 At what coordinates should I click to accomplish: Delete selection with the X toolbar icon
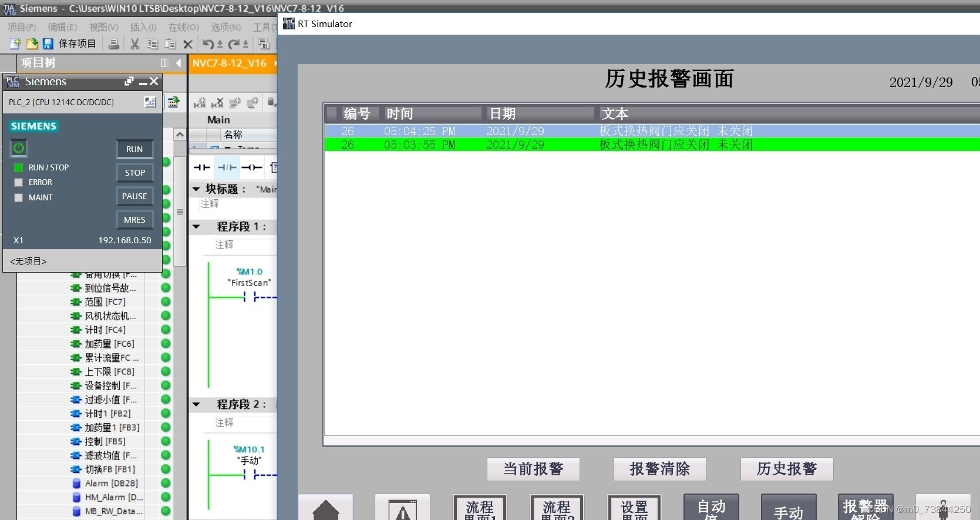(188, 44)
